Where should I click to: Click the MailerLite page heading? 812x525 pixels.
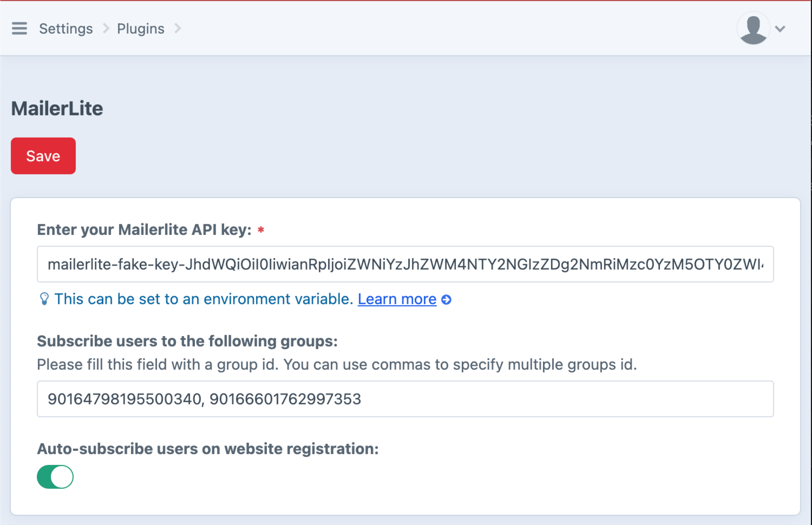[57, 108]
